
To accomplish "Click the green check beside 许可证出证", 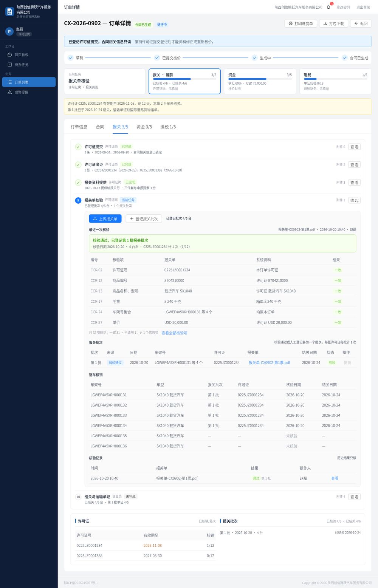I will tap(78, 165).
